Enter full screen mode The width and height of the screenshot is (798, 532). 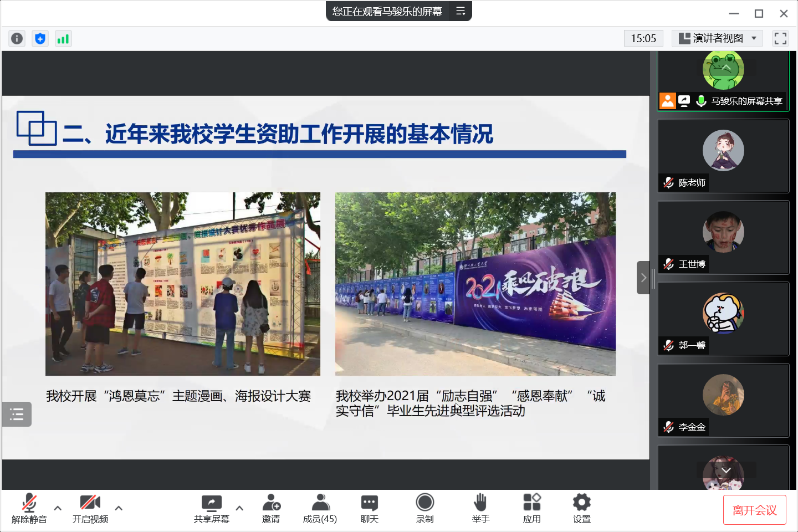pyautogui.click(x=780, y=38)
